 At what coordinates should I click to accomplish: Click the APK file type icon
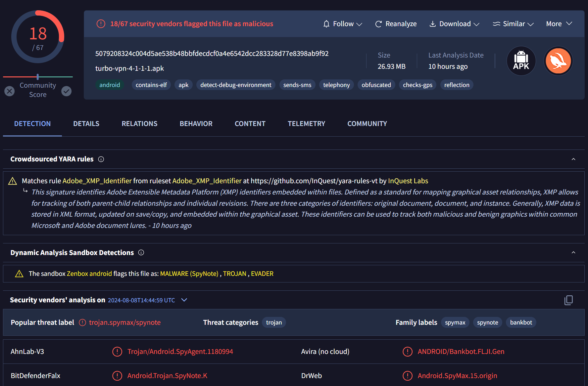521,61
